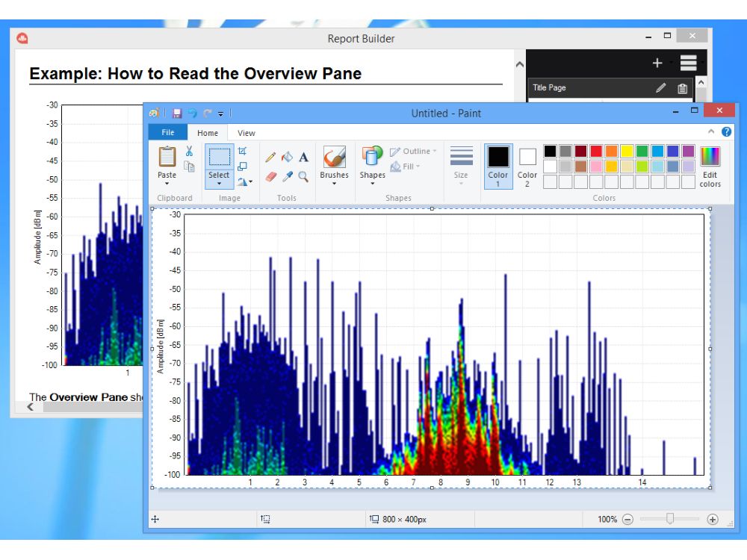
Task: Open the Outline dropdown
Action: pos(413,152)
